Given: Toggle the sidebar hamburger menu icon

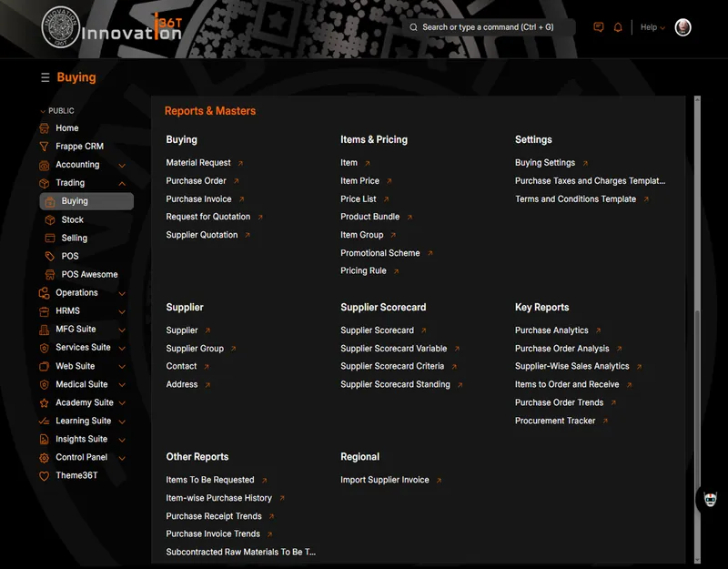Looking at the screenshot, I should click(x=45, y=77).
